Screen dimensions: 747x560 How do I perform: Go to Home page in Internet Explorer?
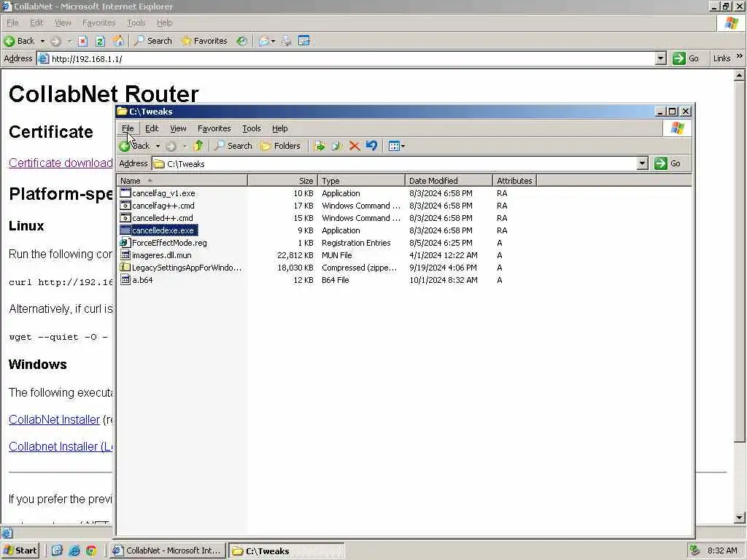[118, 42]
